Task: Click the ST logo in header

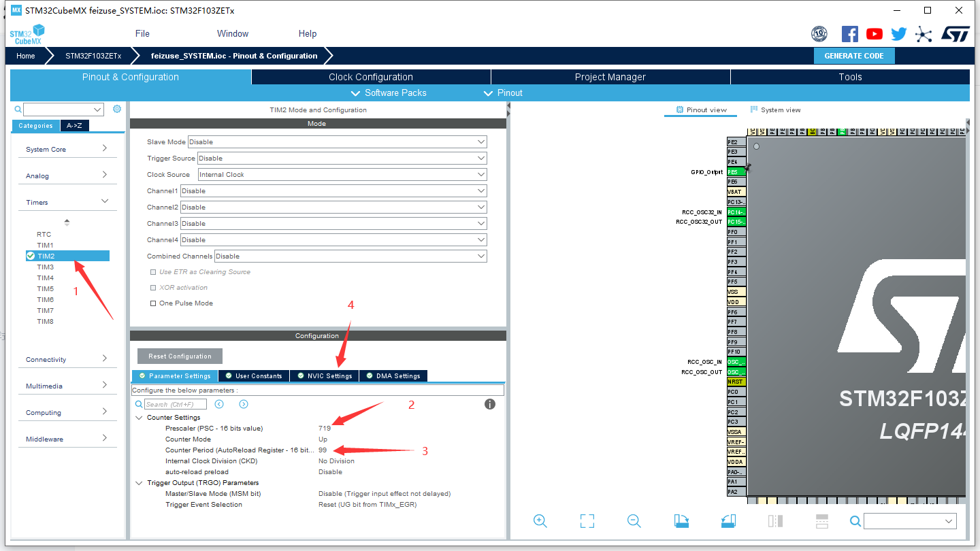Action: (955, 34)
